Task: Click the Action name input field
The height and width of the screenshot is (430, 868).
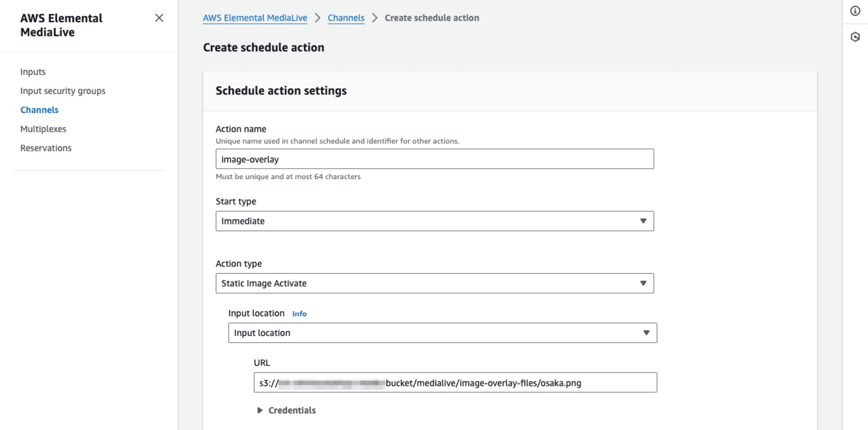Action: (x=434, y=159)
